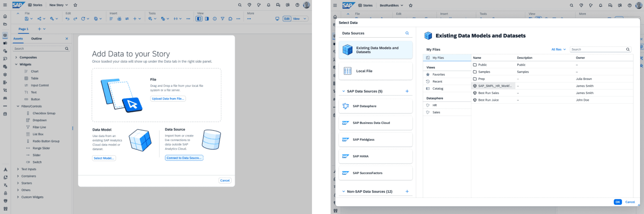This screenshot has width=644, height=214.
Task: Toggle the left side panel in View group
Action: [x=199, y=19]
